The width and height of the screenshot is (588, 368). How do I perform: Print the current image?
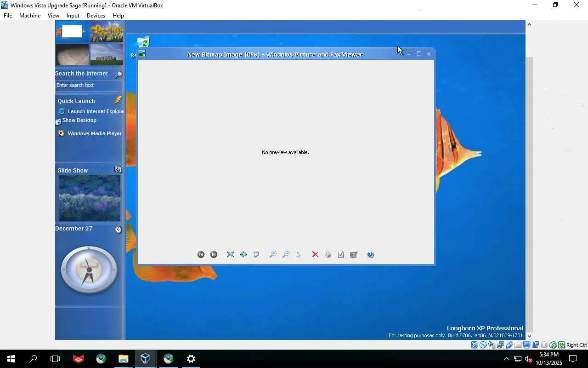coord(328,254)
